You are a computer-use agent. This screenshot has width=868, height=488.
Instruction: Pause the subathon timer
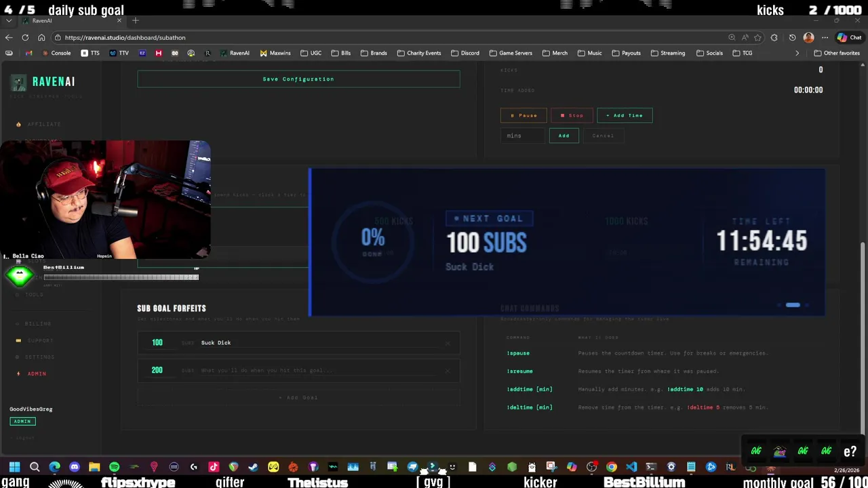tap(524, 115)
